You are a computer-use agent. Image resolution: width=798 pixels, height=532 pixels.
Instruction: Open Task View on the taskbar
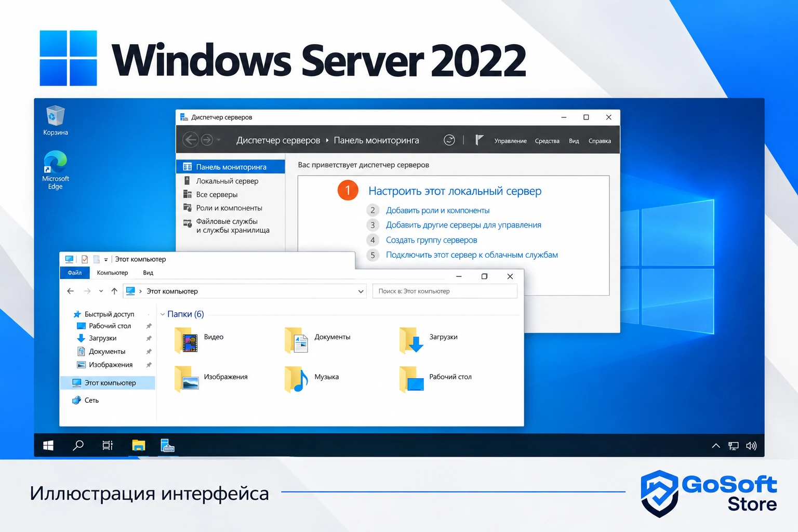pyautogui.click(x=108, y=445)
